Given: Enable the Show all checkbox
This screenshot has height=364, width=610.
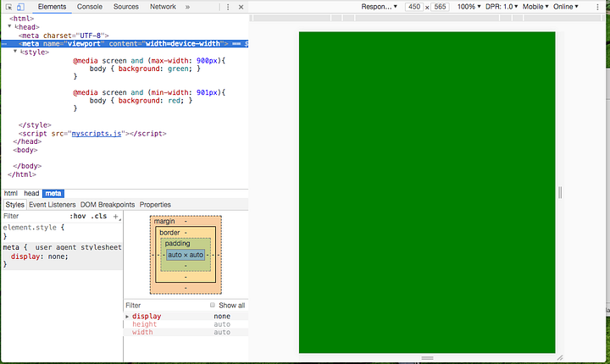Looking at the screenshot, I should click(213, 306).
